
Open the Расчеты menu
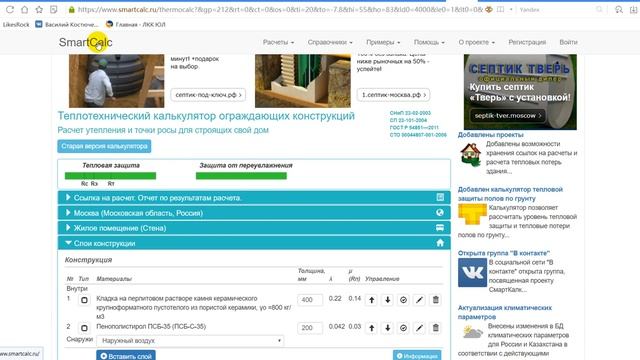[x=278, y=42]
